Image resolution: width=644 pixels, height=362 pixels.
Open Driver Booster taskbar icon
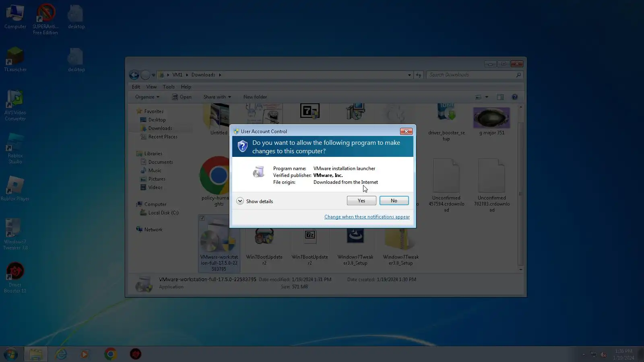coord(136,354)
